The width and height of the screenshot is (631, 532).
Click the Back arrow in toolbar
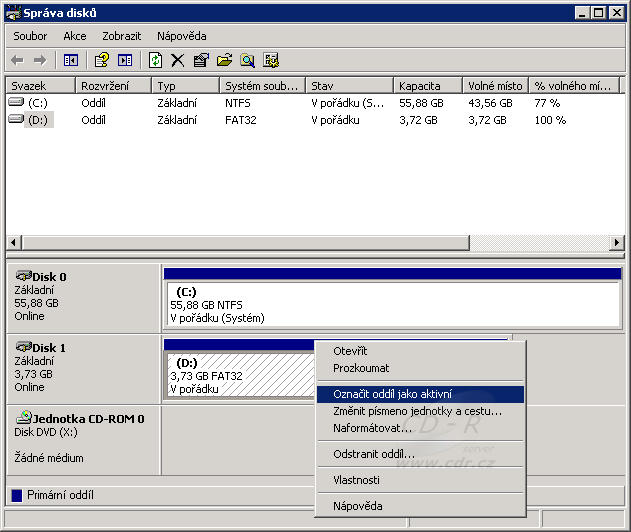tap(17, 60)
